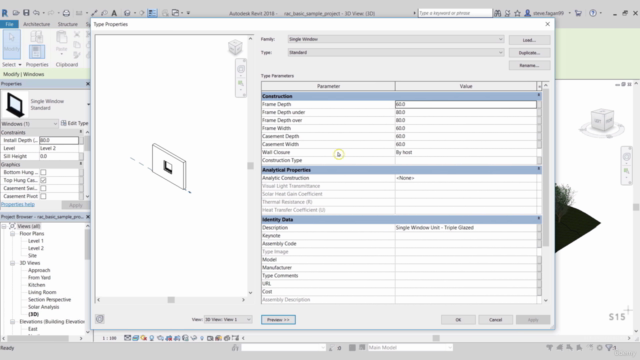The width and height of the screenshot is (640, 360).
Task: Collapse the Analytical Properties group
Action: [x=539, y=169]
